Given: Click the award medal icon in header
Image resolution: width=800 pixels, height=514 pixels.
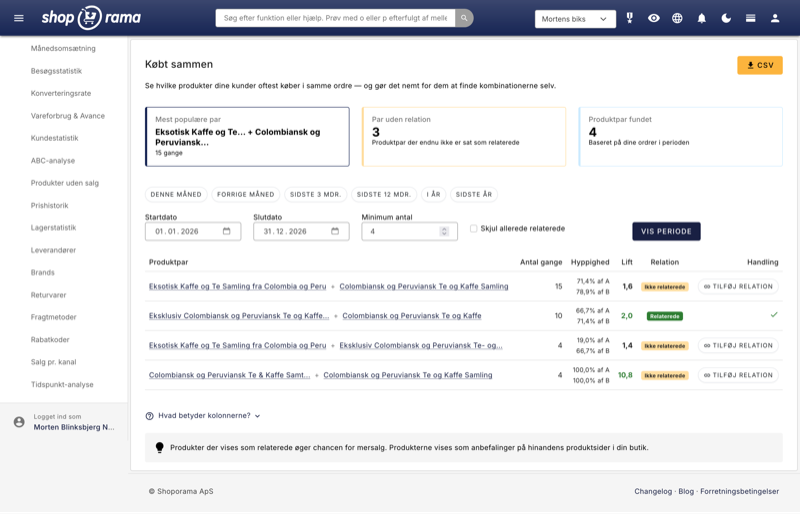Looking at the screenshot, I should (630, 18).
